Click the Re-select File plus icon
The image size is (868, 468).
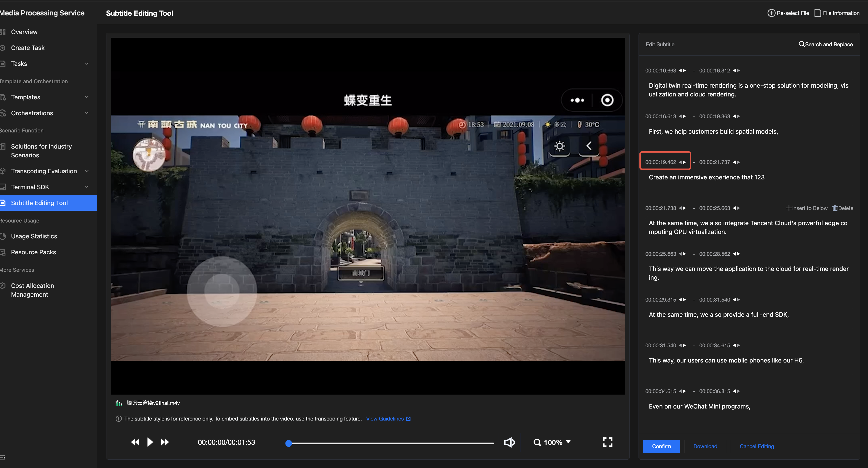tap(771, 13)
